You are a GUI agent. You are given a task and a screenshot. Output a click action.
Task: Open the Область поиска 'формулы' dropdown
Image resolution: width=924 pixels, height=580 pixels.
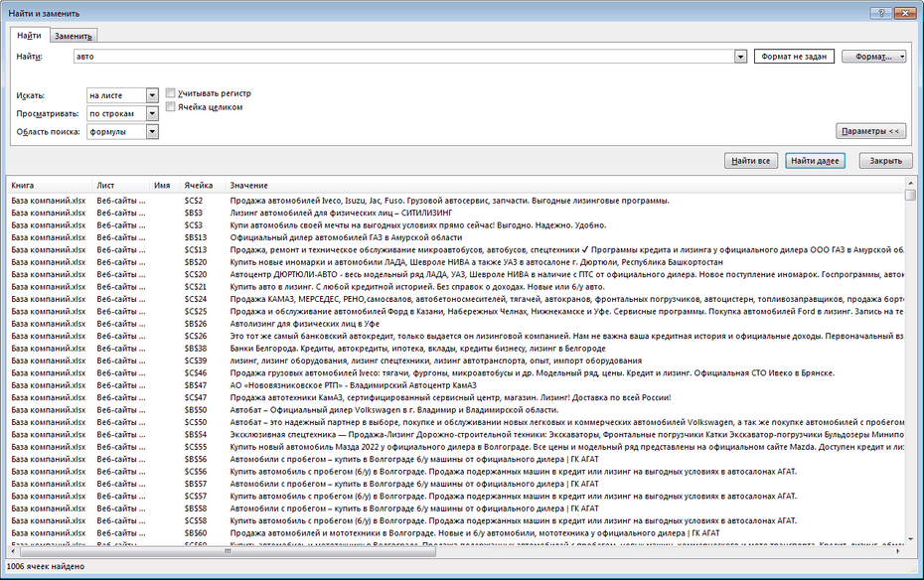point(152,132)
